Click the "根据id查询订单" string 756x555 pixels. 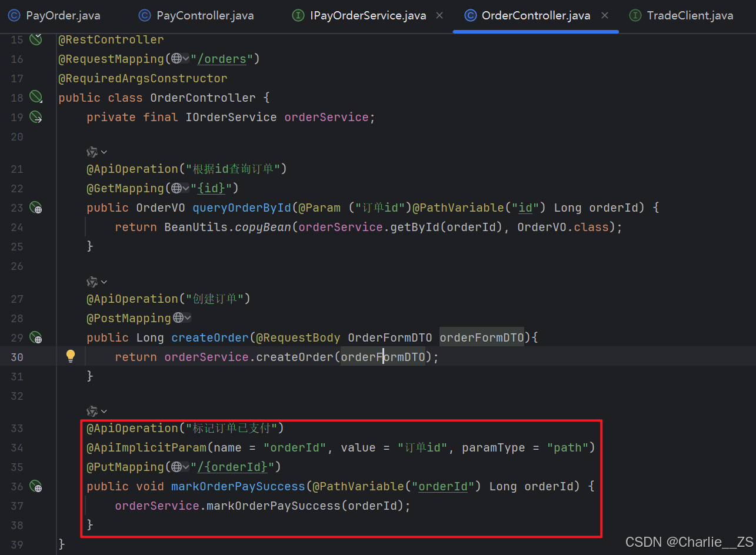[232, 169]
